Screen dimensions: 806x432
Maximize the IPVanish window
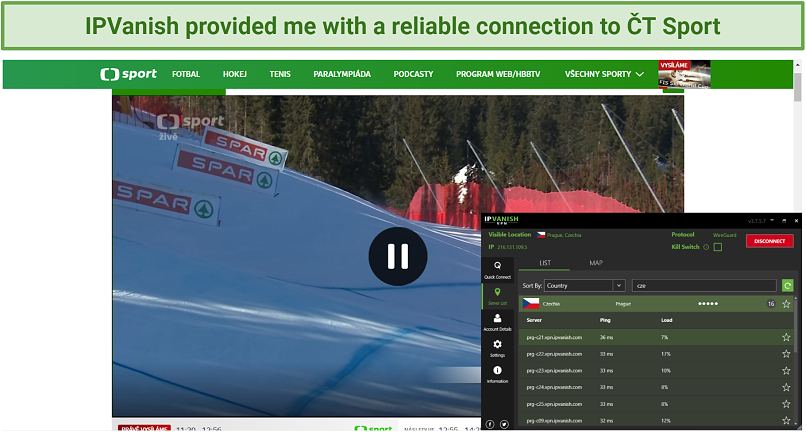tap(785, 221)
